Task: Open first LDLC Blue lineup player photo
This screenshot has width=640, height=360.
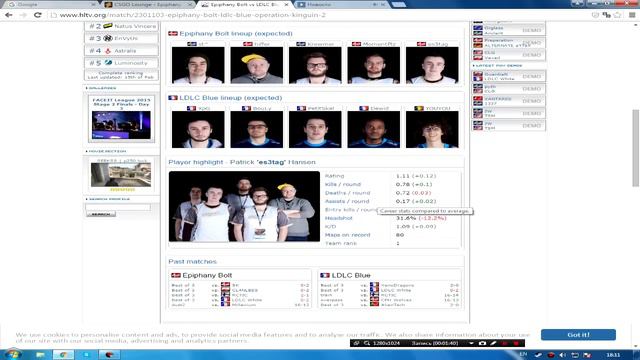Action: click(198, 129)
